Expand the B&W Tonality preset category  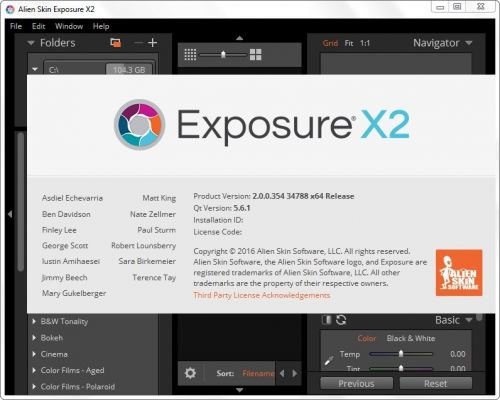tap(34, 322)
